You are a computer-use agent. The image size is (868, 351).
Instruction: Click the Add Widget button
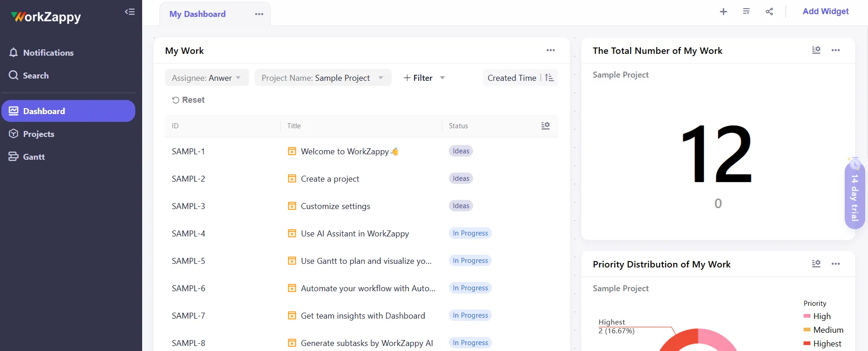tap(825, 11)
